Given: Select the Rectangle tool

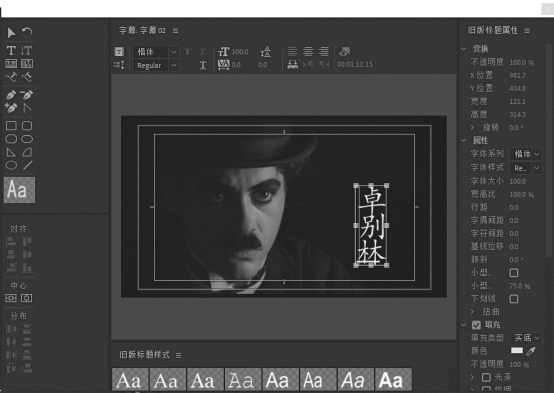Looking at the screenshot, I should coord(11,125).
